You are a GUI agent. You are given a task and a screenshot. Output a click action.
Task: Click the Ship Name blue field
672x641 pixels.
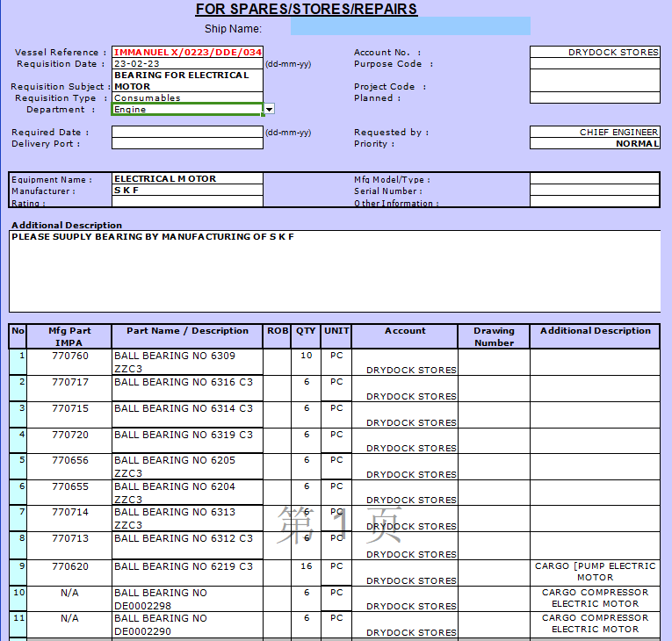[410, 26]
